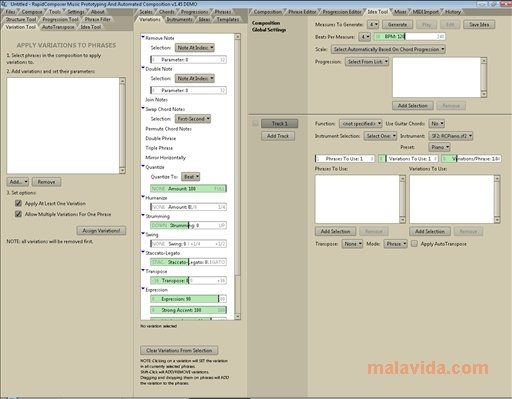Collapse the Swap Chord Notes section
The height and width of the screenshot is (399, 512).
point(143,108)
